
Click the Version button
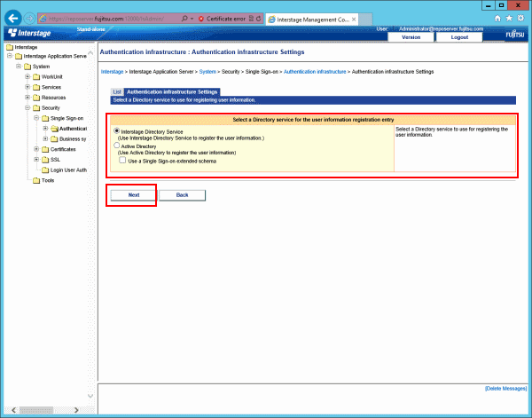(411, 37)
